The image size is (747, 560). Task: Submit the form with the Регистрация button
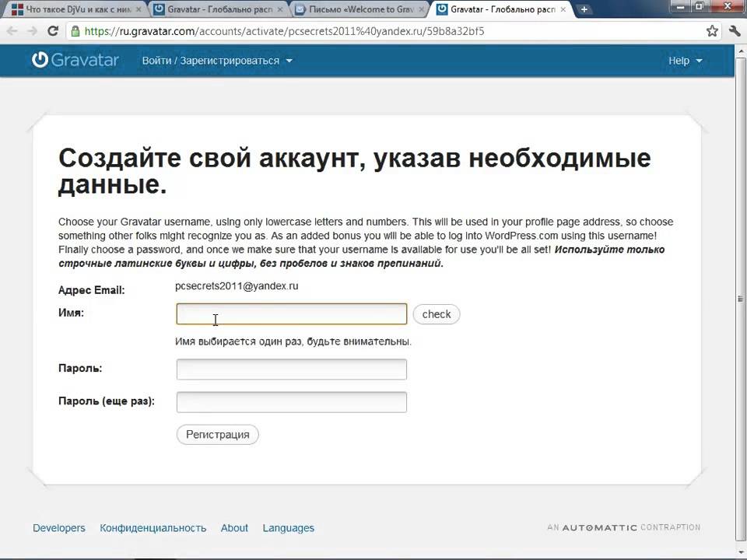click(218, 434)
